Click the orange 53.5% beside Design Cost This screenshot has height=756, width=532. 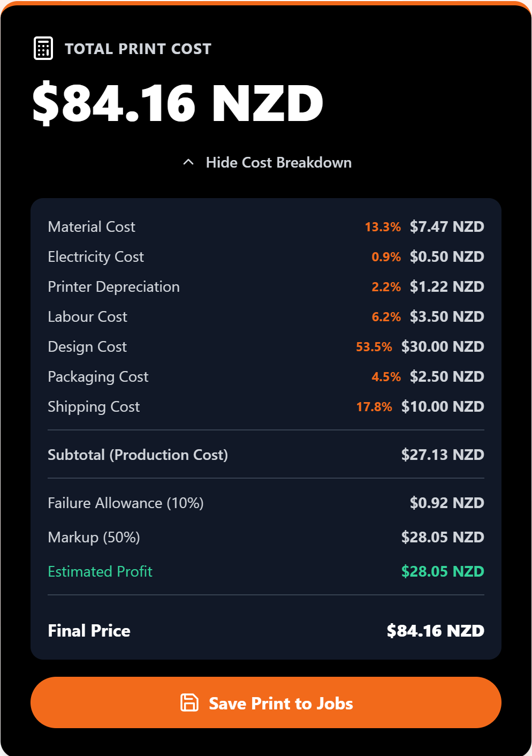coord(374,346)
